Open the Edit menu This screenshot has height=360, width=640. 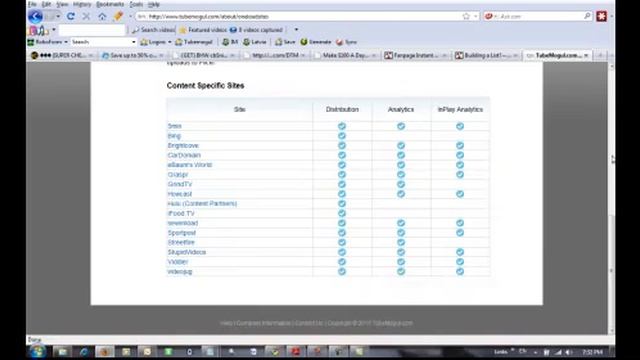point(46,4)
